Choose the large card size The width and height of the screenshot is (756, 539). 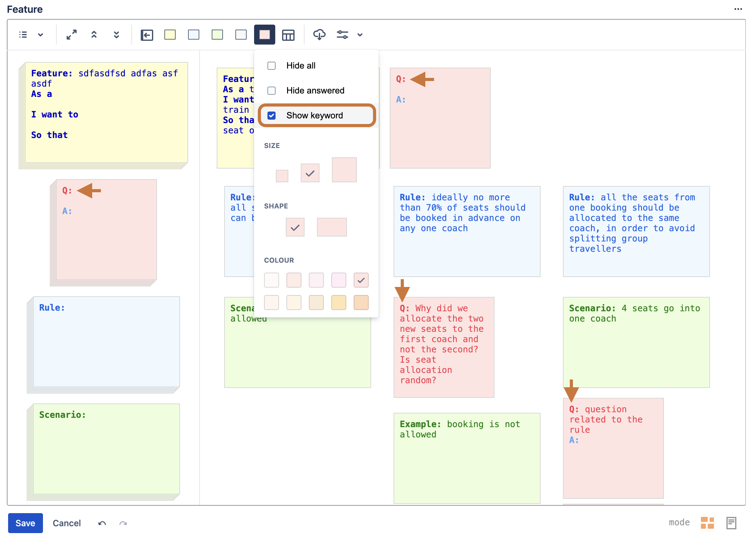pos(344,170)
